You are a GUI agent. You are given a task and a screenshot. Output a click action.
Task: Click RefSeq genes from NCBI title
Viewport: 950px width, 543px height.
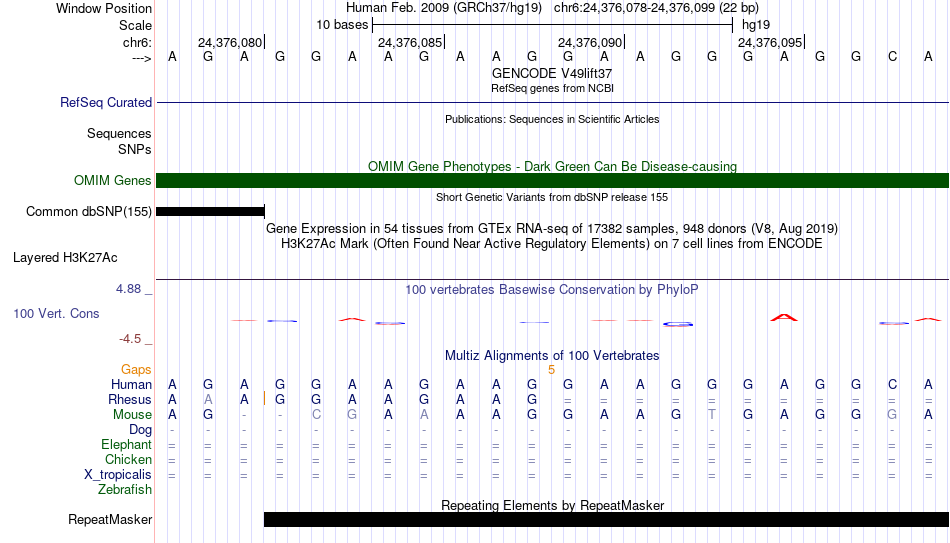click(552, 88)
